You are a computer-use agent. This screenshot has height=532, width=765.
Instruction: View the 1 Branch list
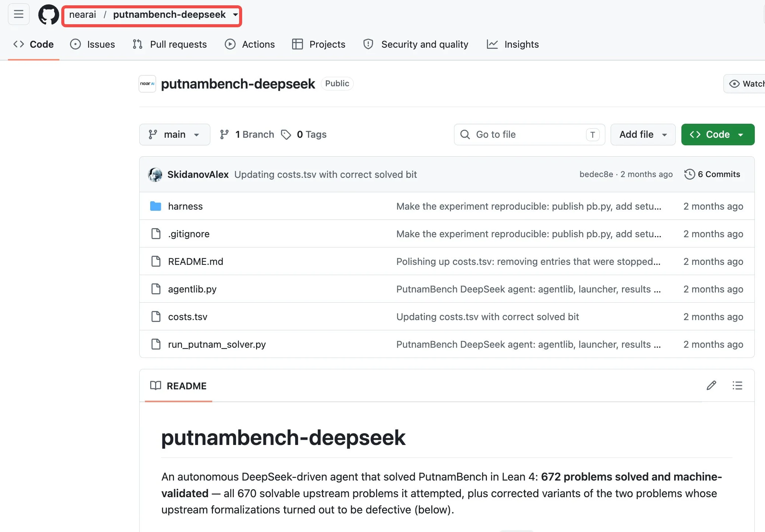pyautogui.click(x=247, y=134)
